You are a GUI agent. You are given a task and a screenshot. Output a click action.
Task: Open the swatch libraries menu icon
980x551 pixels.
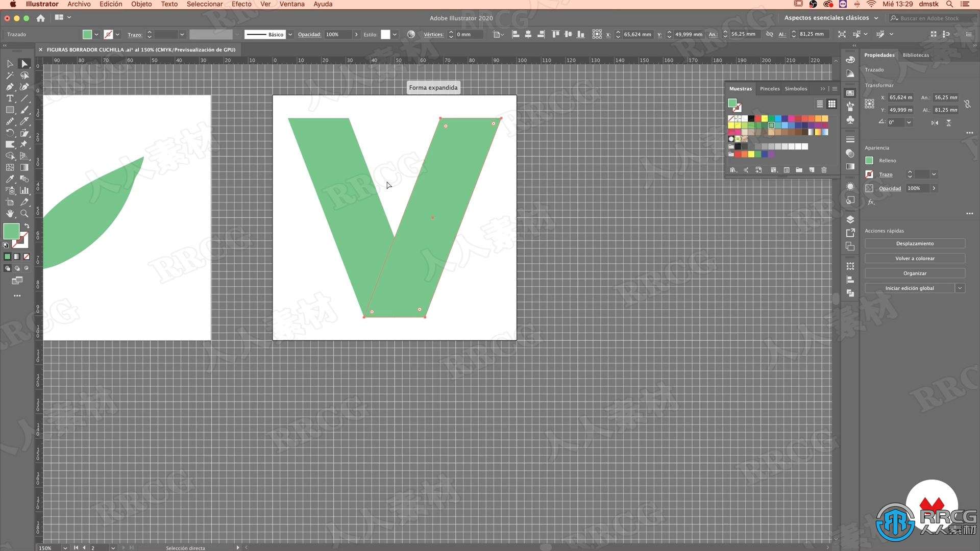733,170
